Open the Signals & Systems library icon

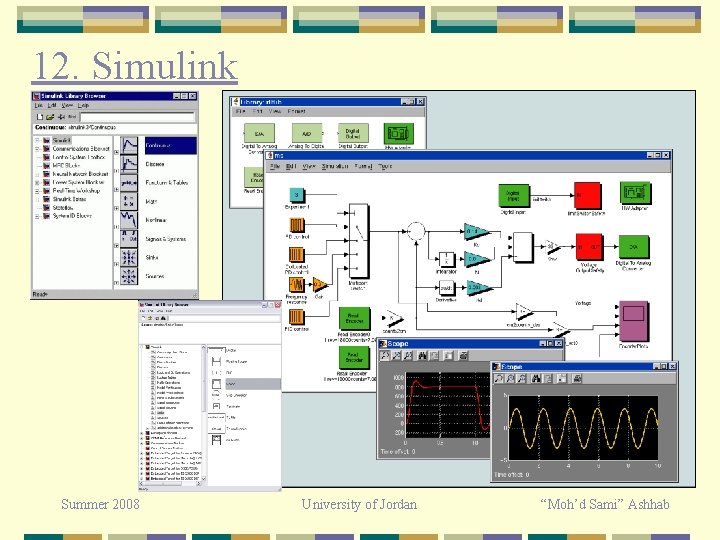point(129,239)
